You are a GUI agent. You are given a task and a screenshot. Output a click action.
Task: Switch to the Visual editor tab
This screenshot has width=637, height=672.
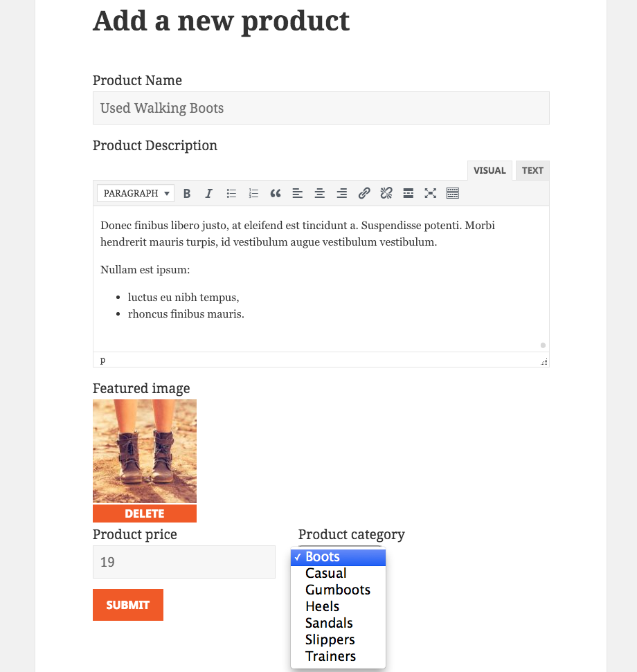pos(490,170)
